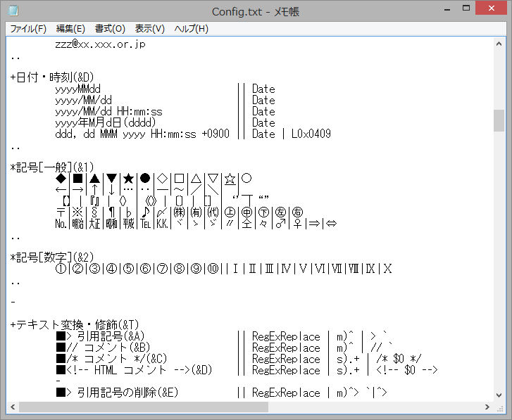The width and height of the screenshot is (512, 420).
Task: Click the white star ☆ symbol
Action: [230, 179]
